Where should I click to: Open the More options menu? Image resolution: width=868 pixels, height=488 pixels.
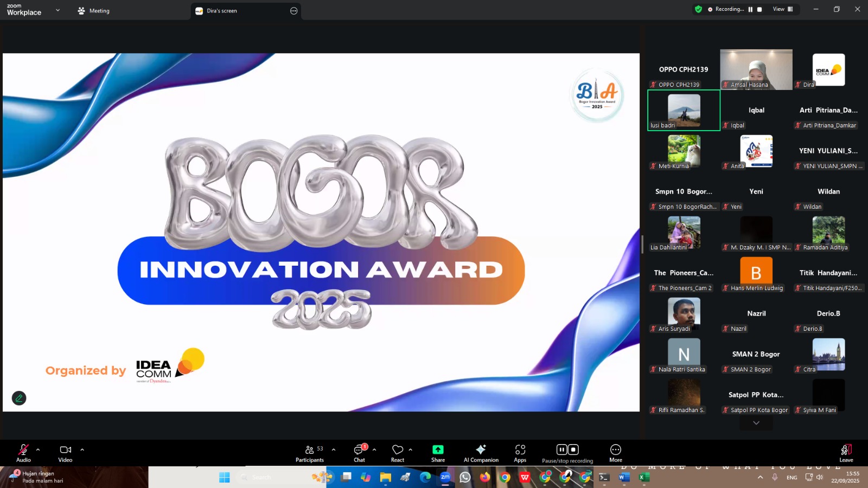(615, 453)
